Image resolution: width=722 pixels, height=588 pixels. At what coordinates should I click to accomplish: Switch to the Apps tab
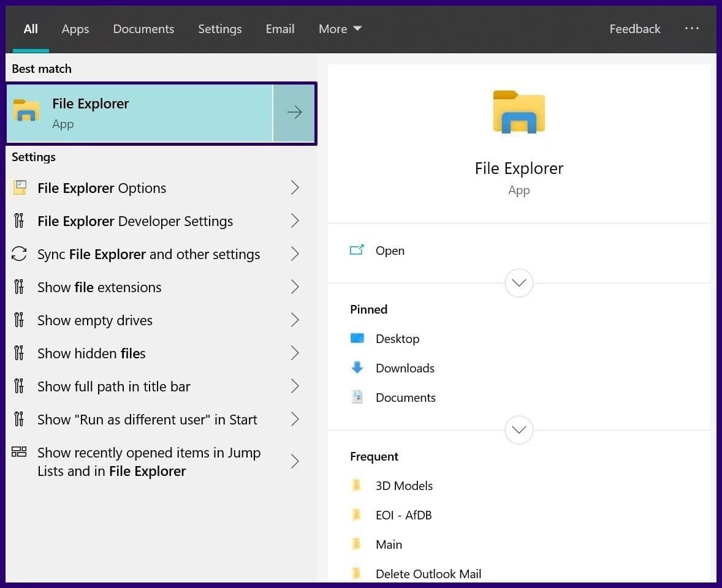[x=75, y=29]
